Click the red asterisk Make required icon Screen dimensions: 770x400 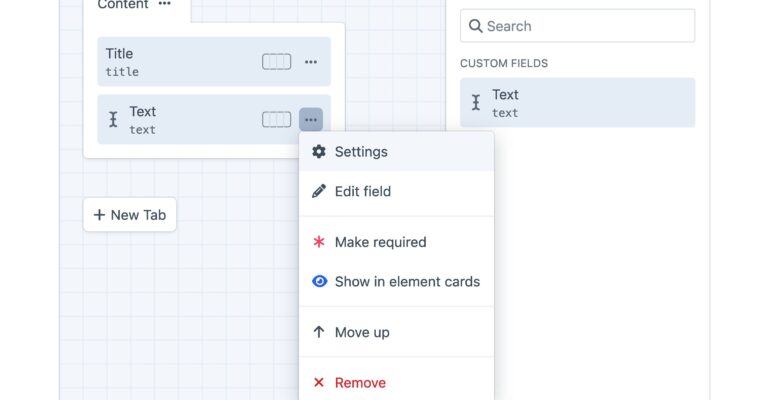pos(319,242)
